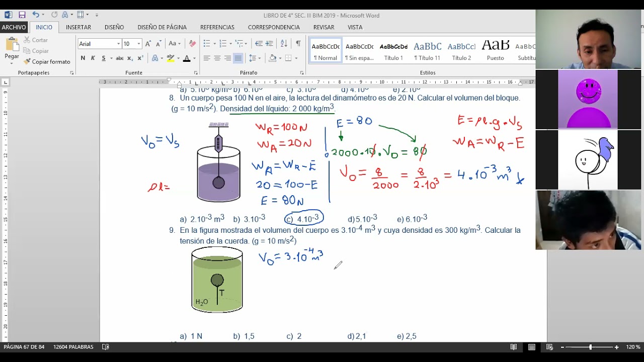Click yellow text highlight color button

[x=171, y=58]
